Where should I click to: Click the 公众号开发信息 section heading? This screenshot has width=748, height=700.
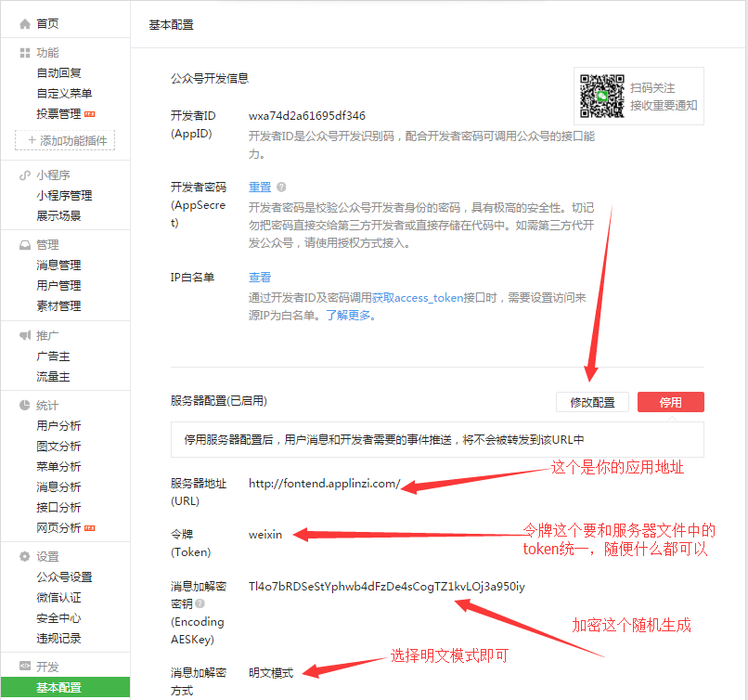point(210,78)
